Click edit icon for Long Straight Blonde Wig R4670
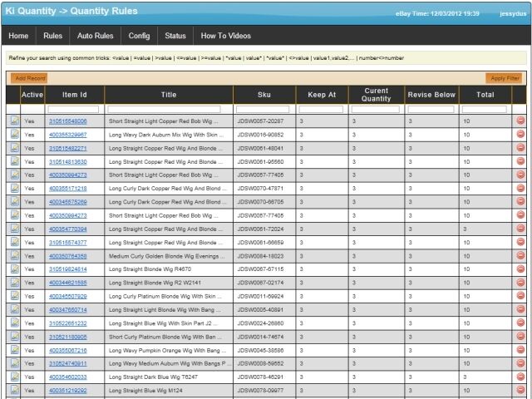 click(x=14, y=269)
